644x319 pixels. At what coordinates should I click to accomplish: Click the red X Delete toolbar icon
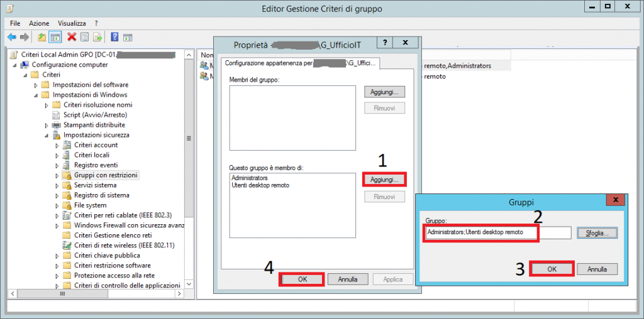[72, 37]
